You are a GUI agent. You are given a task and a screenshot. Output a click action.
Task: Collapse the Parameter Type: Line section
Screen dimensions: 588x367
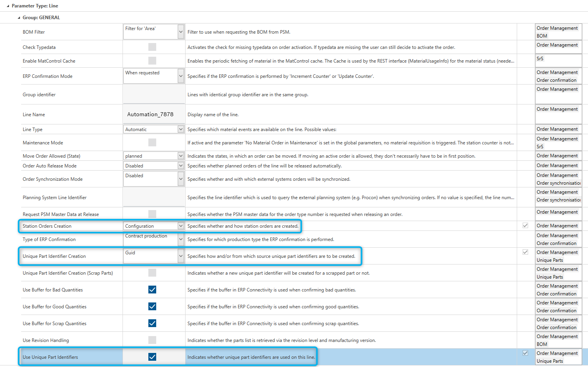click(x=8, y=5)
